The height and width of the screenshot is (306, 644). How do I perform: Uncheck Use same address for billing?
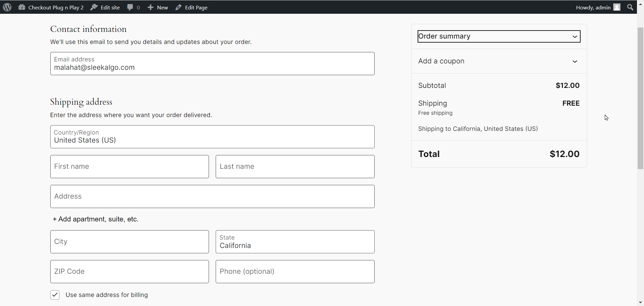point(55,295)
